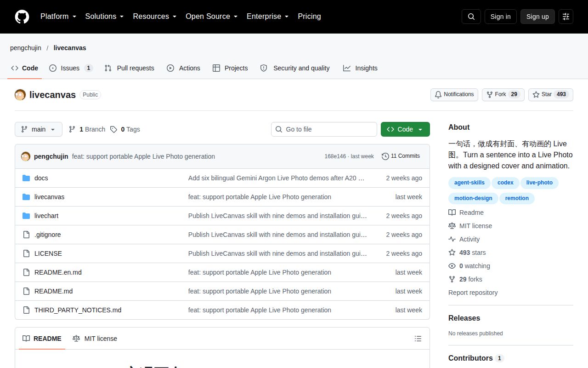This screenshot has height=368, width=588.
Task: Expand the Open Source menu
Action: point(211,17)
